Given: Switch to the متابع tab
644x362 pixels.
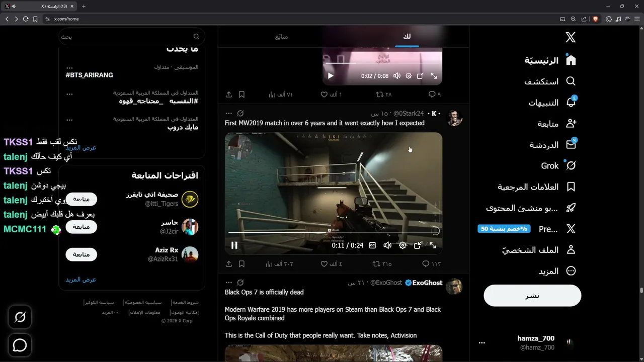Looking at the screenshot, I should [281, 37].
